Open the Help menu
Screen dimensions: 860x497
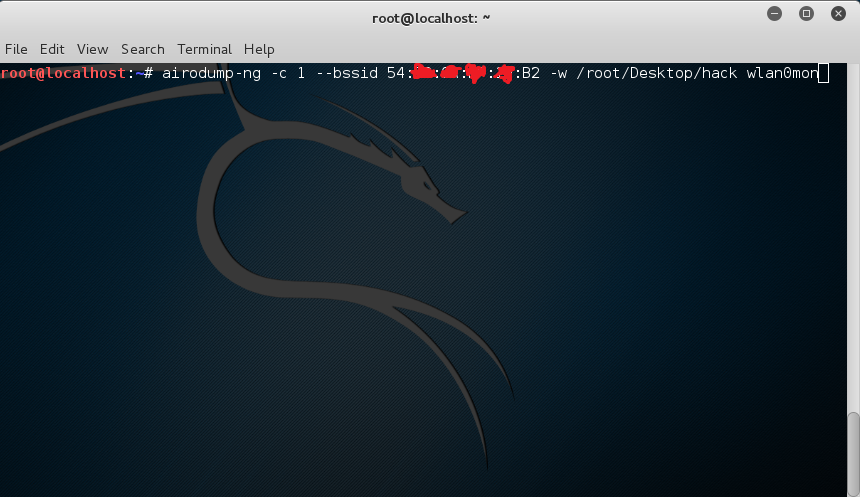[259, 49]
